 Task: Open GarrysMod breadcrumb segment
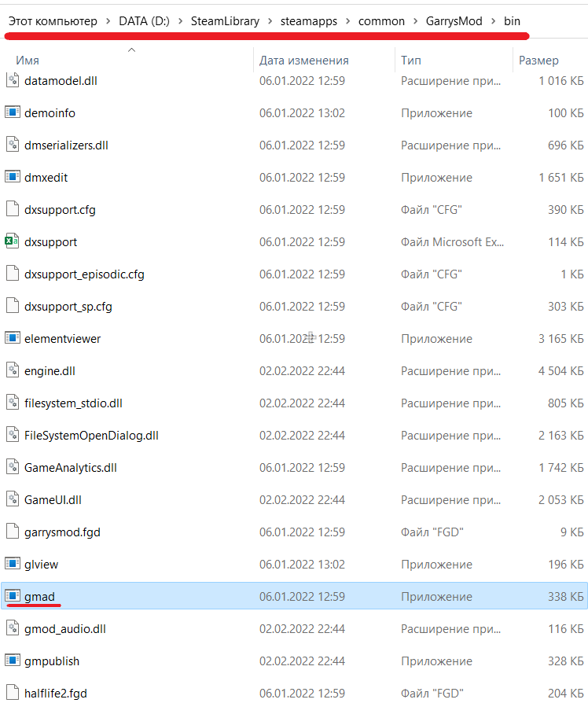pos(454,21)
